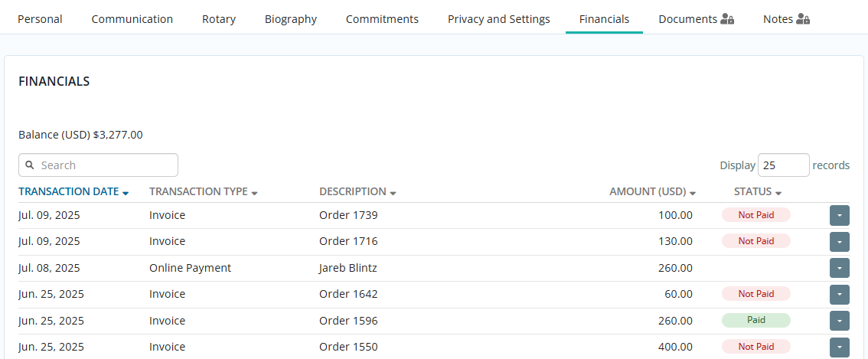The width and height of the screenshot is (868, 359).
Task: Select the Order 1550 description
Action: (349, 348)
